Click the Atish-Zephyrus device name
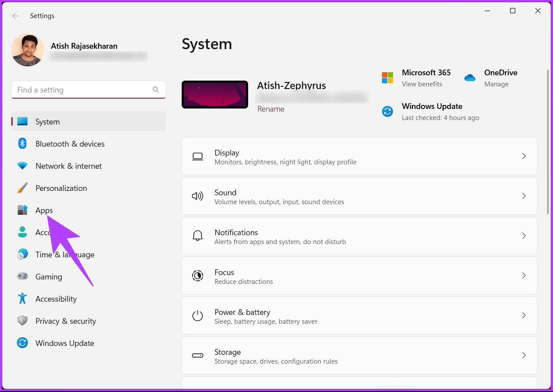 point(292,85)
